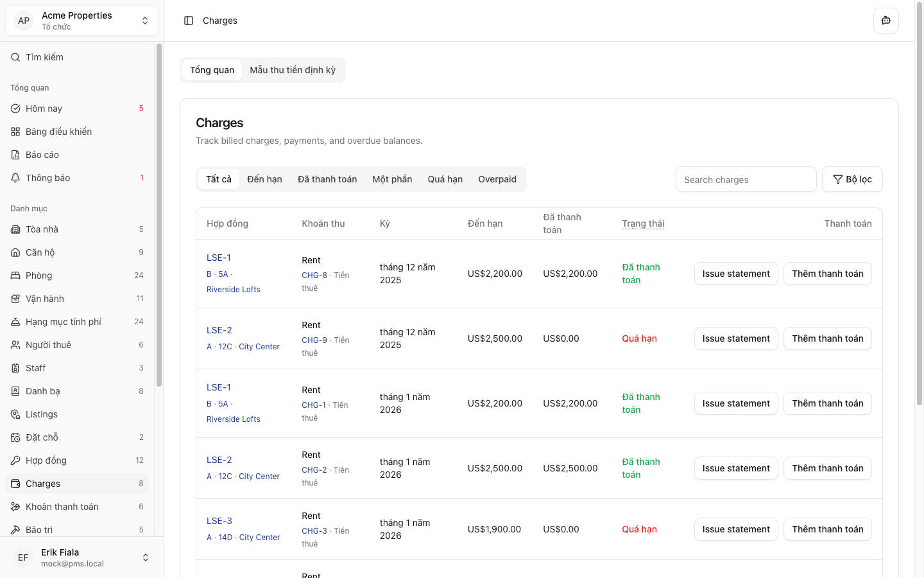924x578 pixels.
Task: Open Thông báo notifications
Action: [47, 178]
